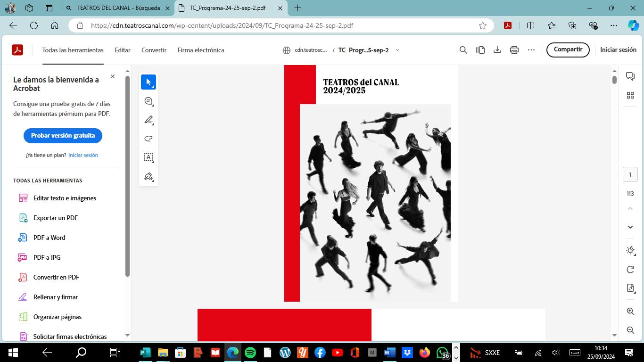Viewport: 644px width, 362px height.
Task: Open browser essentials heart icon
Action: [593, 25]
